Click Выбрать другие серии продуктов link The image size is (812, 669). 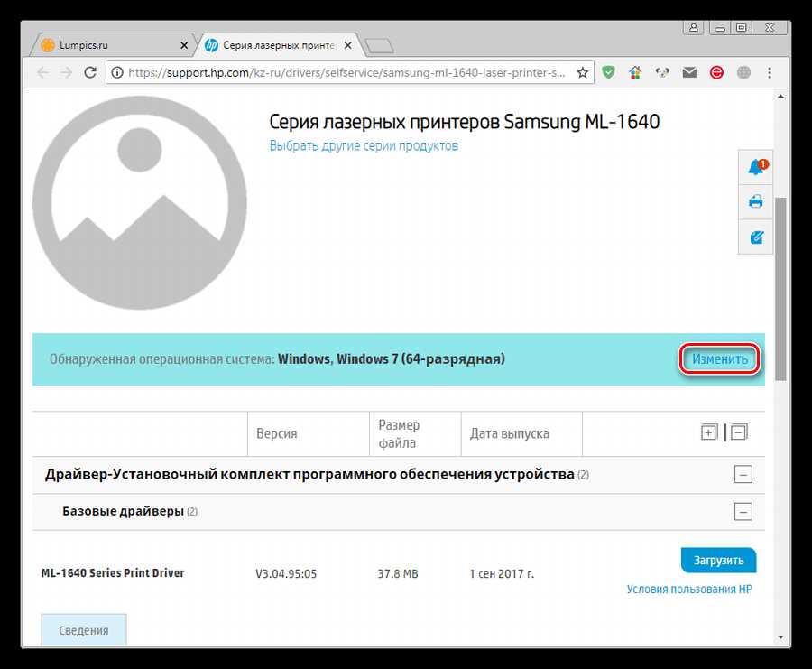pyautogui.click(x=364, y=145)
